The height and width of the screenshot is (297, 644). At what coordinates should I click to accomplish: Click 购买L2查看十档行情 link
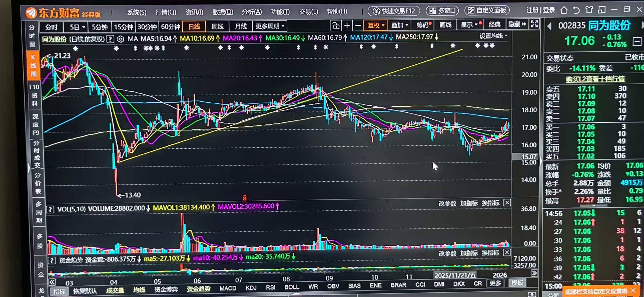click(595, 79)
